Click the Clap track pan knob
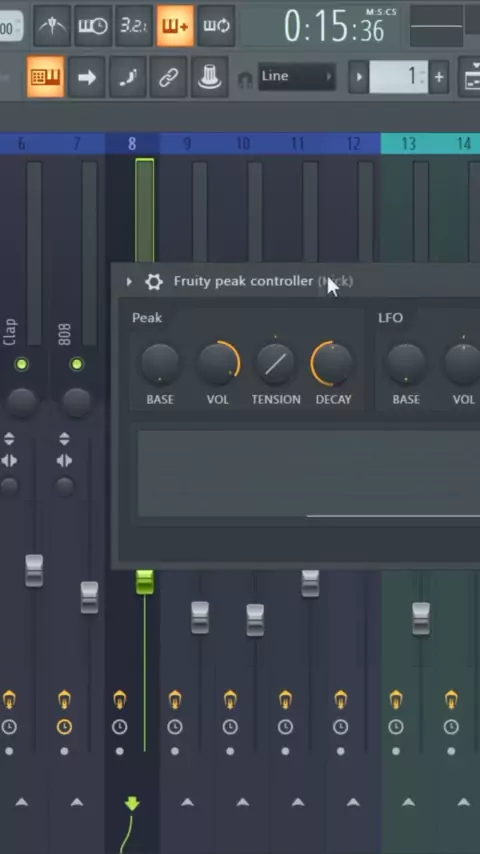Screen dimensions: 480x854 (22, 403)
